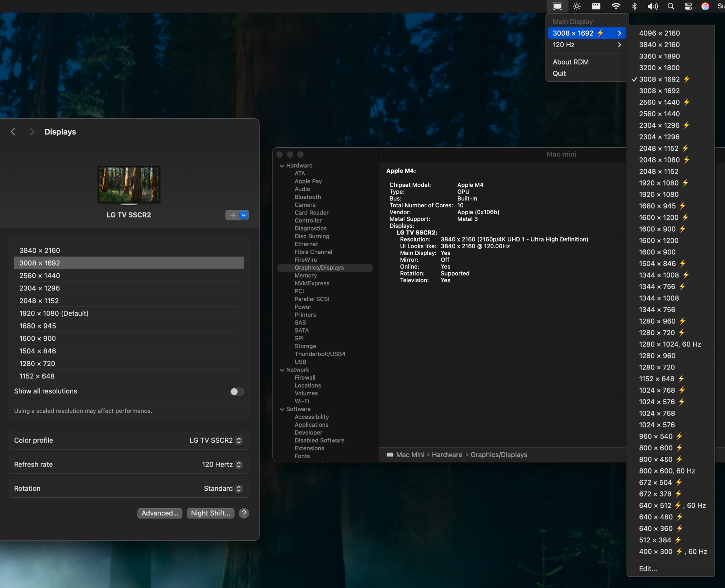This screenshot has width=725, height=588.
Task: Click the Advanced... button
Action: 159,513
